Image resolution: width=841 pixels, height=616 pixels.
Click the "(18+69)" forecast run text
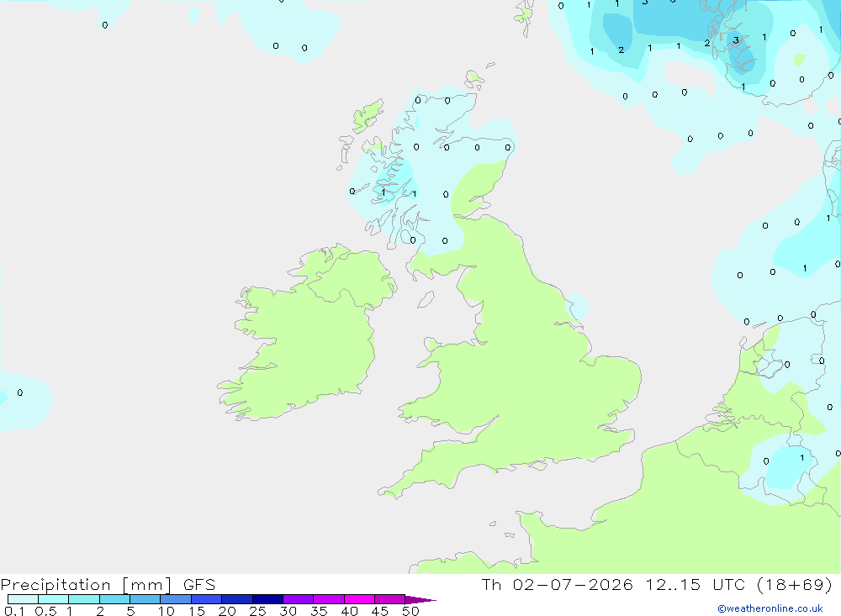point(795,584)
